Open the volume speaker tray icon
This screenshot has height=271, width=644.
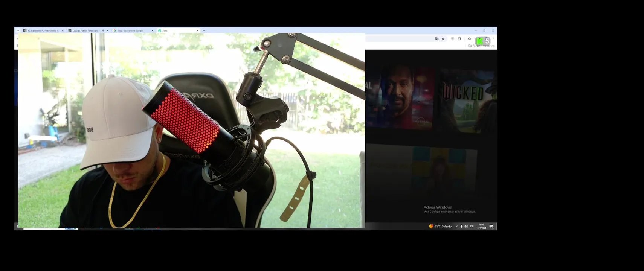click(466, 226)
